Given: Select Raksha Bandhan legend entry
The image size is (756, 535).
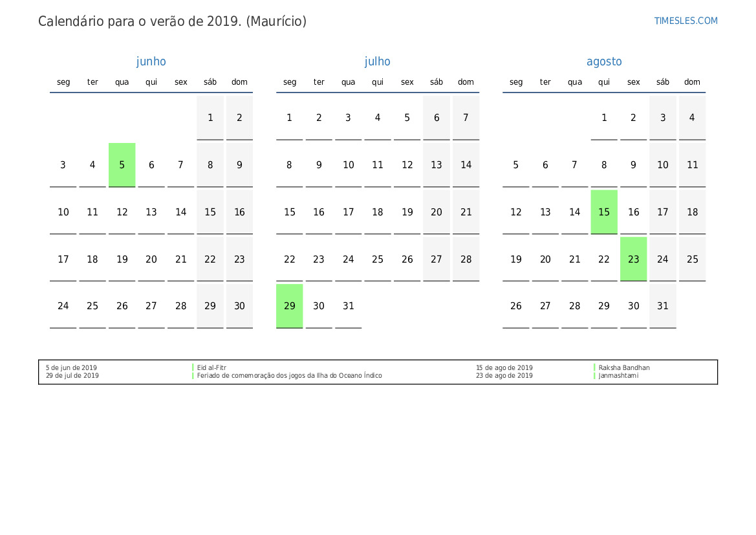Looking at the screenshot, I should point(624,367).
